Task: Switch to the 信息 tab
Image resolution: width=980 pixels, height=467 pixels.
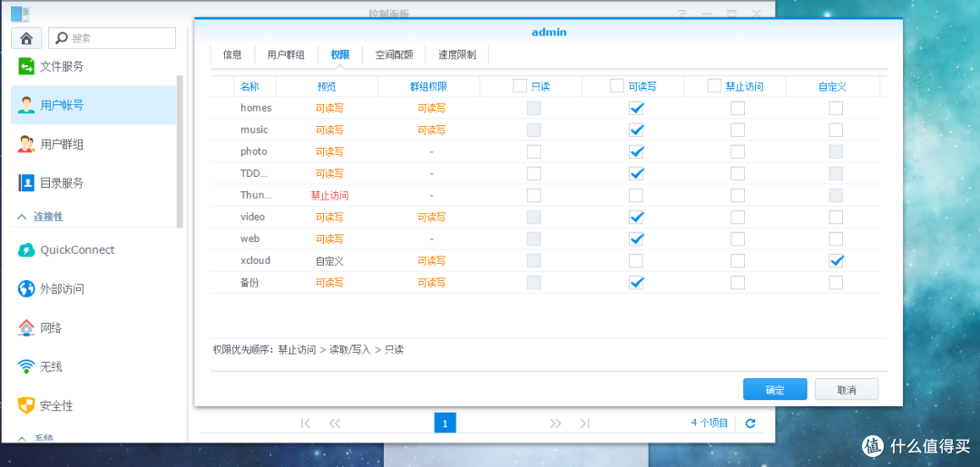Action: 232,54
